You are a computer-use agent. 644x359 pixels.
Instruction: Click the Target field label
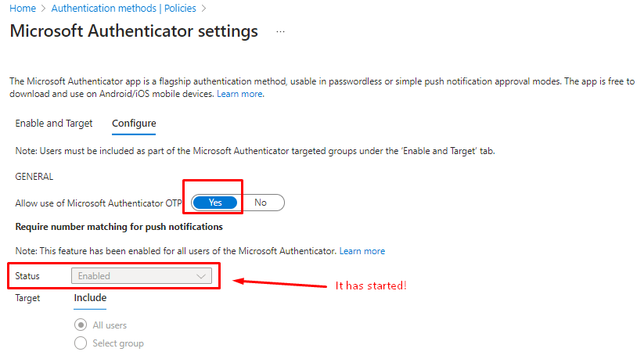click(x=27, y=298)
